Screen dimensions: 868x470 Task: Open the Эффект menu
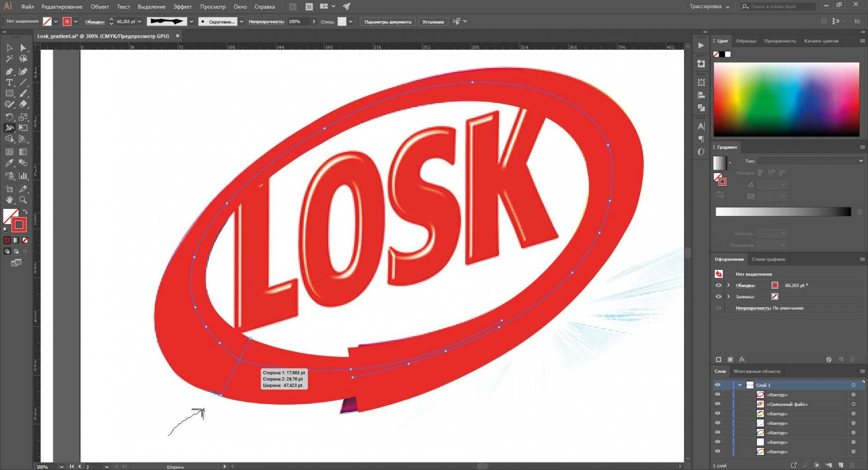(x=182, y=6)
